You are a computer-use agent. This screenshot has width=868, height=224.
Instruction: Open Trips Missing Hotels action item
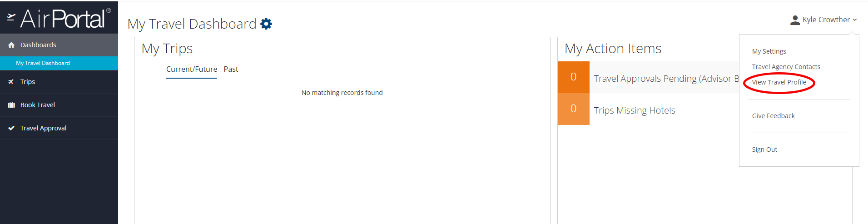[x=635, y=110]
